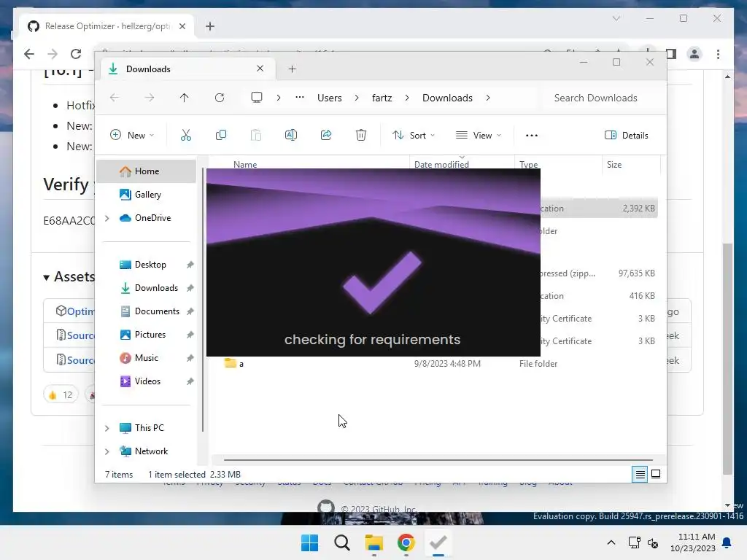The image size is (747, 560).
Task: Open Chrome profile avatar
Action: tap(694, 54)
